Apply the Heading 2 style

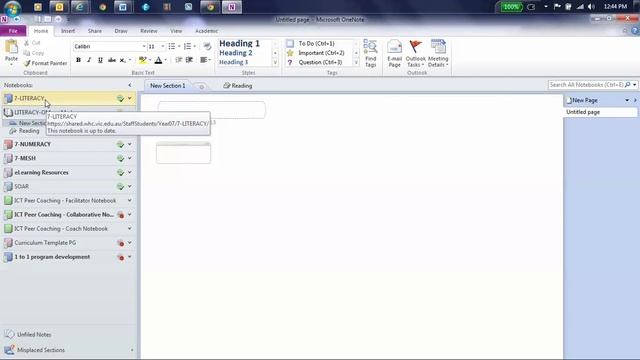[x=236, y=53]
